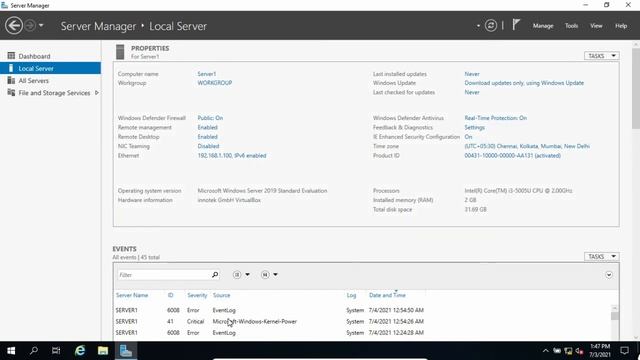Refresh Server Manager with the refresh icon
Image resolution: width=640 pixels, height=360 pixels.
click(x=491, y=26)
